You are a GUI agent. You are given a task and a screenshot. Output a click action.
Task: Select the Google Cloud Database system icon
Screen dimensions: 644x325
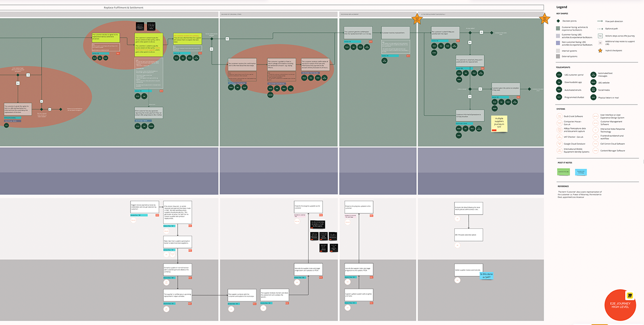(x=559, y=144)
